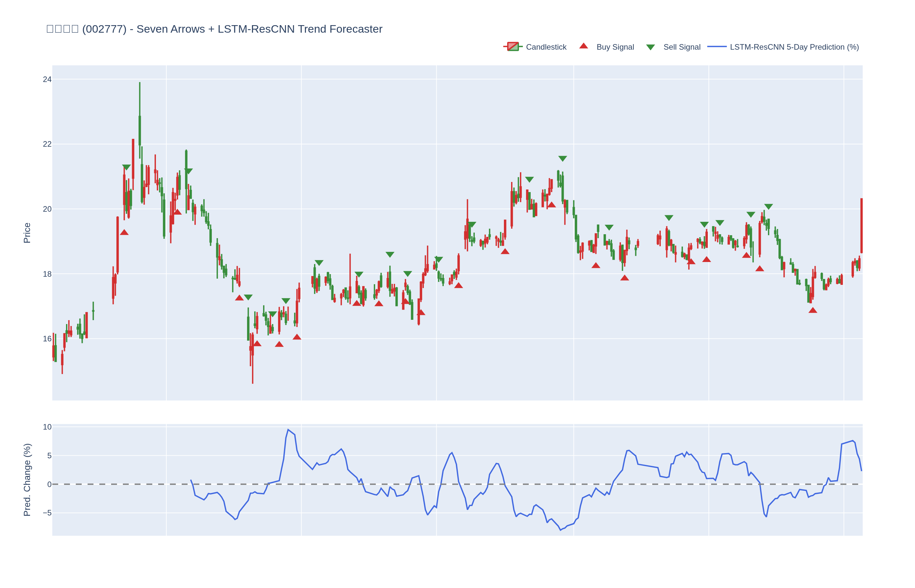Select the leftmost buy signal triangle marker
This screenshot has width=915, height=588.
tap(124, 233)
